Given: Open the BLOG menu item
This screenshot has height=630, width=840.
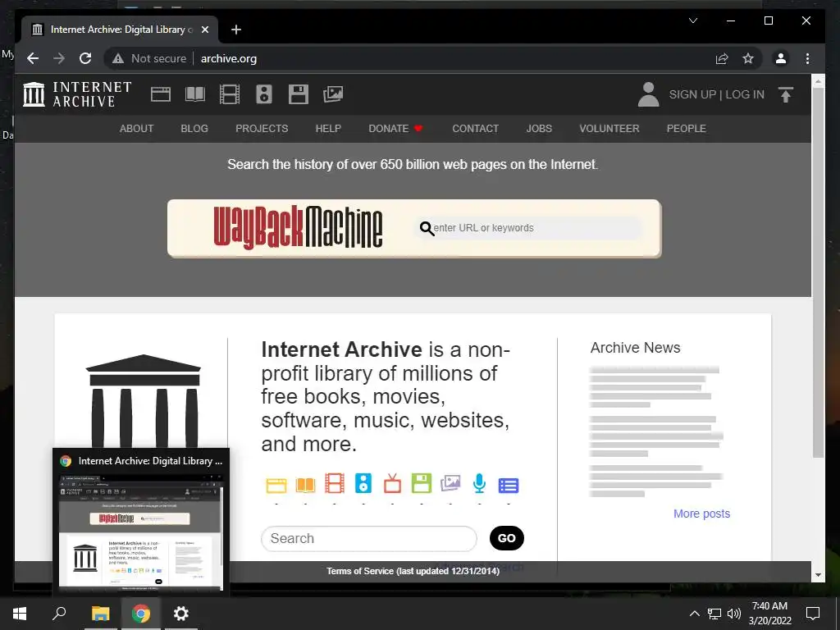Looking at the screenshot, I should (194, 129).
